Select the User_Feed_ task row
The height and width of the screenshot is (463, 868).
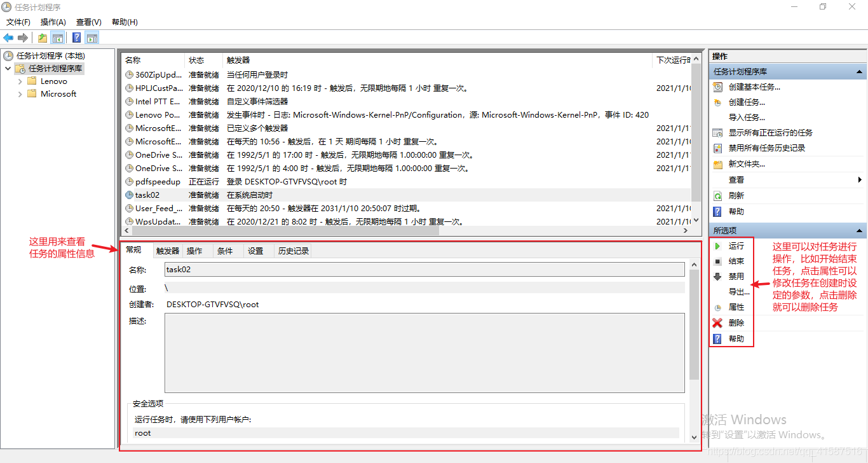[x=406, y=209]
